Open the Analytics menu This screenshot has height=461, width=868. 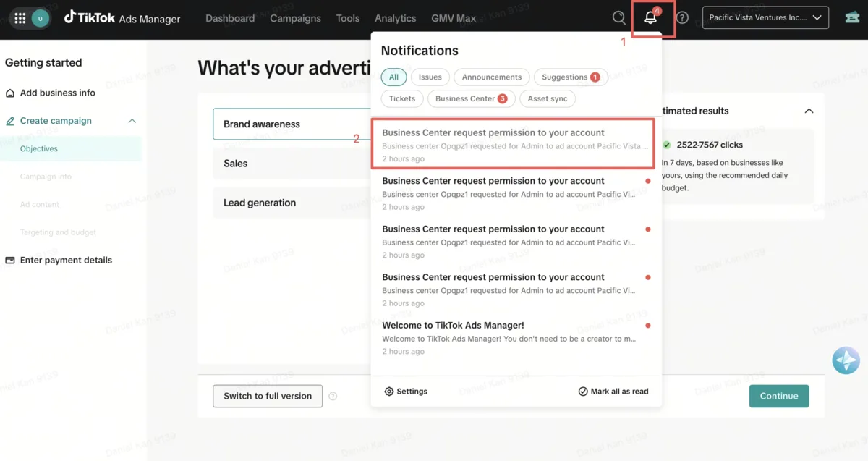[396, 18]
